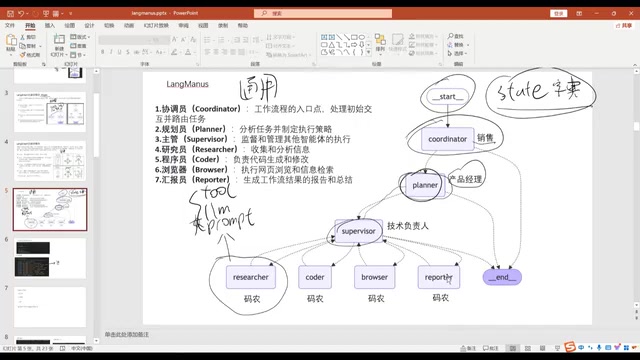Switch to the Help ribbon tab
This screenshot has width=640, height=360.
pos(242,25)
